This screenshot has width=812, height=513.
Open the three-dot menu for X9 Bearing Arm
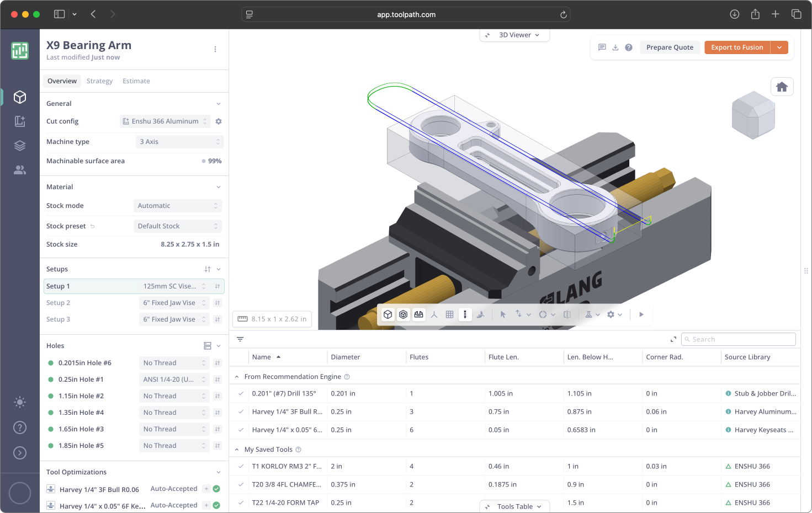[x=215, y=49]
